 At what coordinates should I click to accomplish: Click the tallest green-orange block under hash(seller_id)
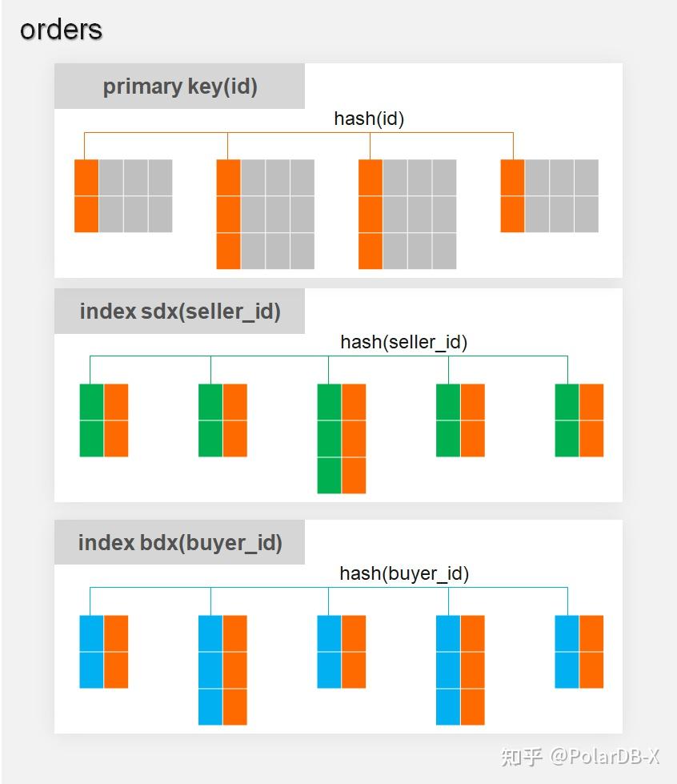[342, 438]
